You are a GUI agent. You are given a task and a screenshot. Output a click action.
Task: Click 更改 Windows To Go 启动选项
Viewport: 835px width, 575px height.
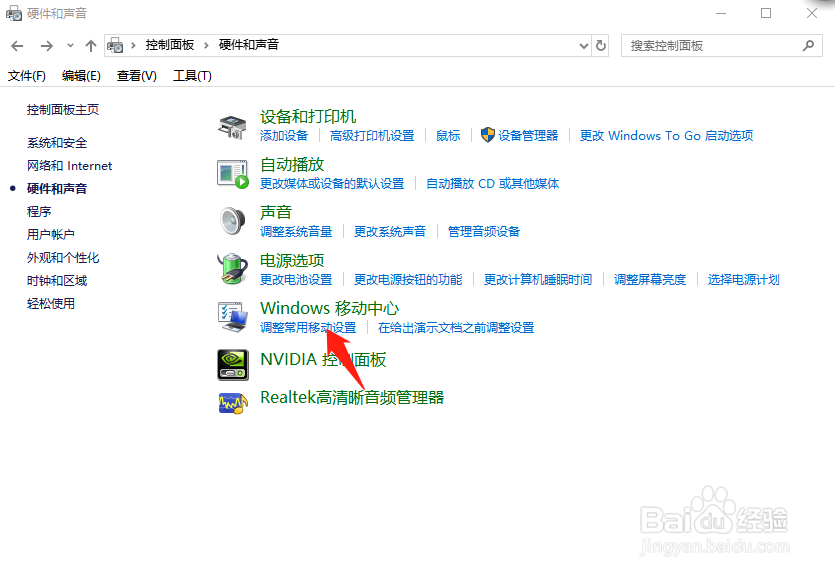coord(666,136)
